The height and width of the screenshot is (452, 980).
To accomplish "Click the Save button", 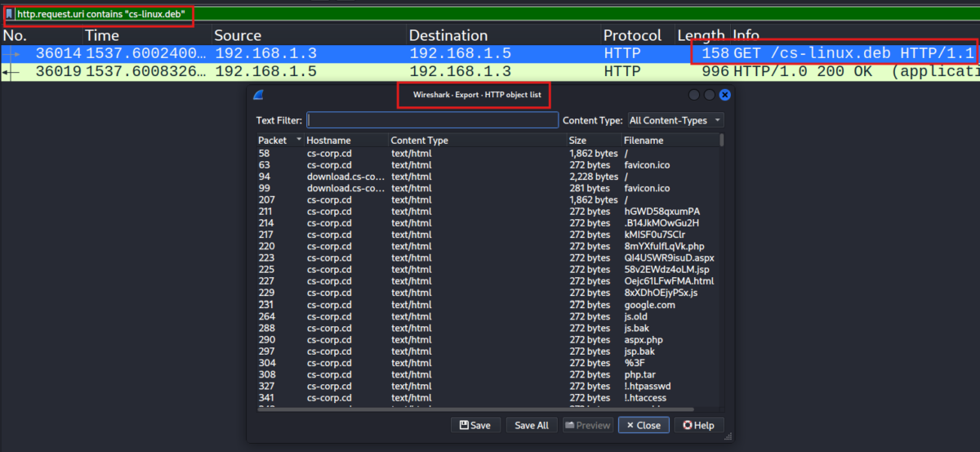I will [x=475, y=425].
